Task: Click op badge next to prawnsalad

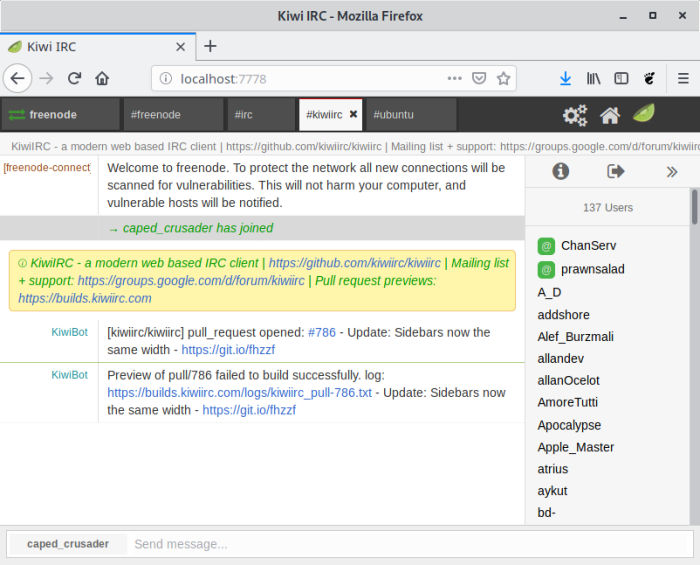Action: 546,270
